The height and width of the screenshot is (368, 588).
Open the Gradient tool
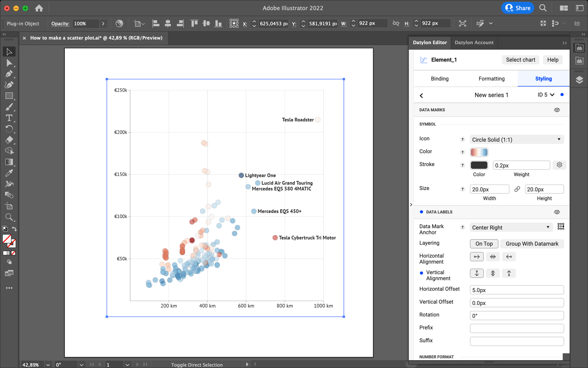(9, 162)
